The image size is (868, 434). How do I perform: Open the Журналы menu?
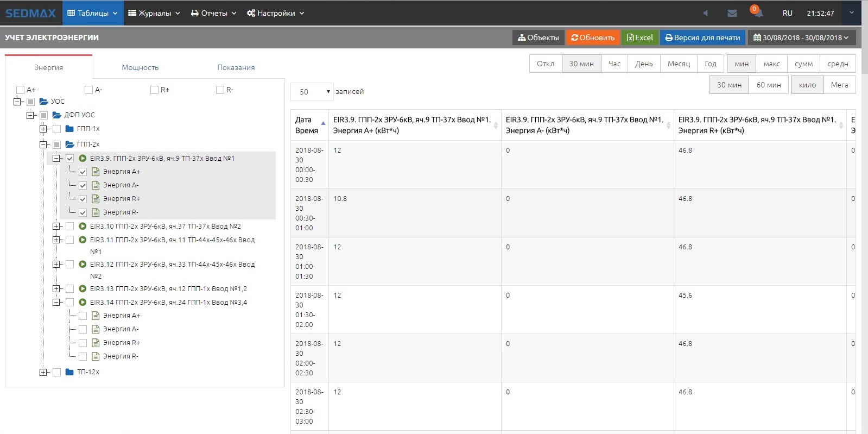(154, 13)
